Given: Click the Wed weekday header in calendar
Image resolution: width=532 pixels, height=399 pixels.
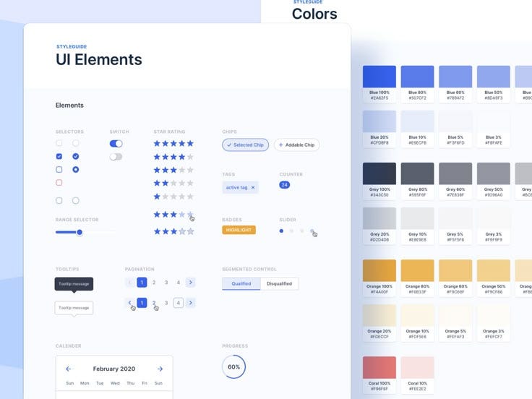Looking at the screenshot, I should click(x=115, y=383).
